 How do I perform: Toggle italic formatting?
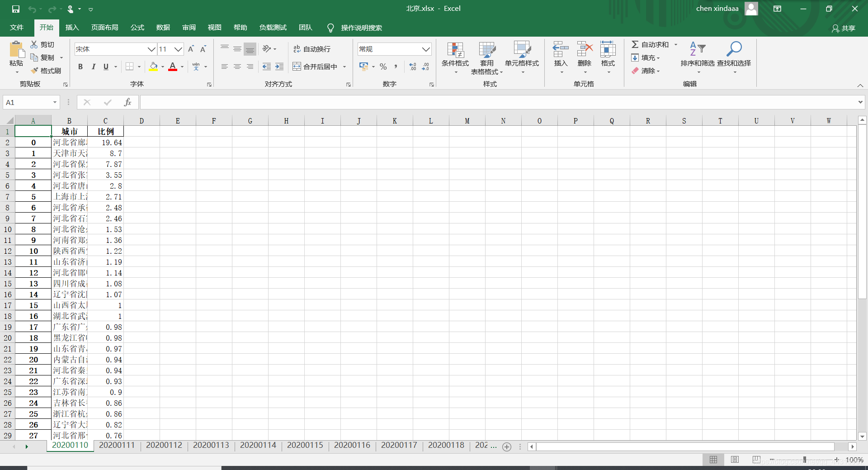pos(93,66)
